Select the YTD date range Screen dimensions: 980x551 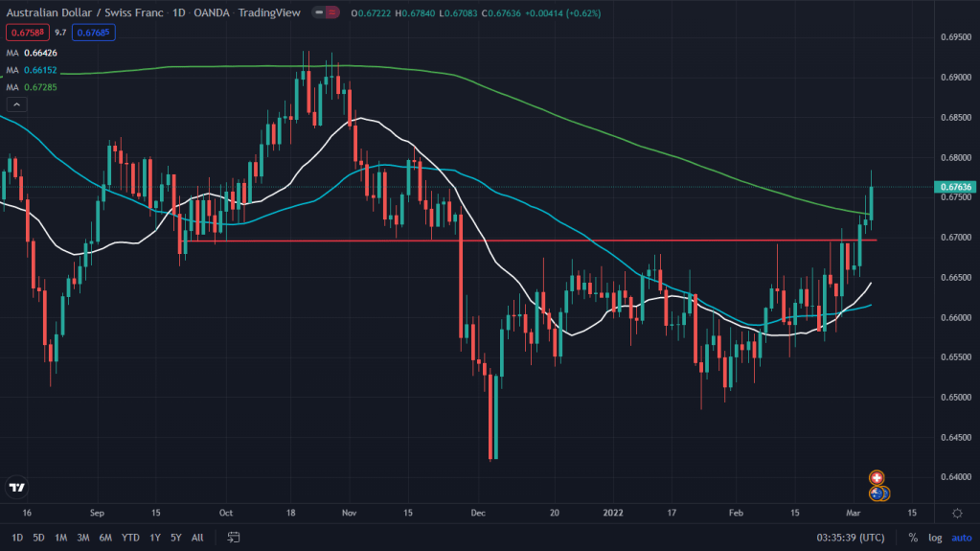pyautogui.click(x=130, y=538)
